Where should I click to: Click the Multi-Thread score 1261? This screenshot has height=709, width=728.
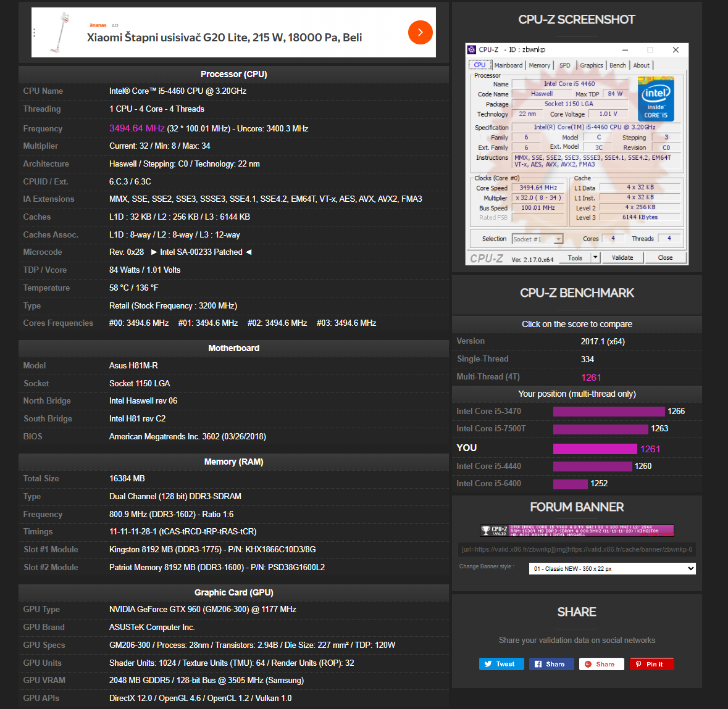(591, 377)
